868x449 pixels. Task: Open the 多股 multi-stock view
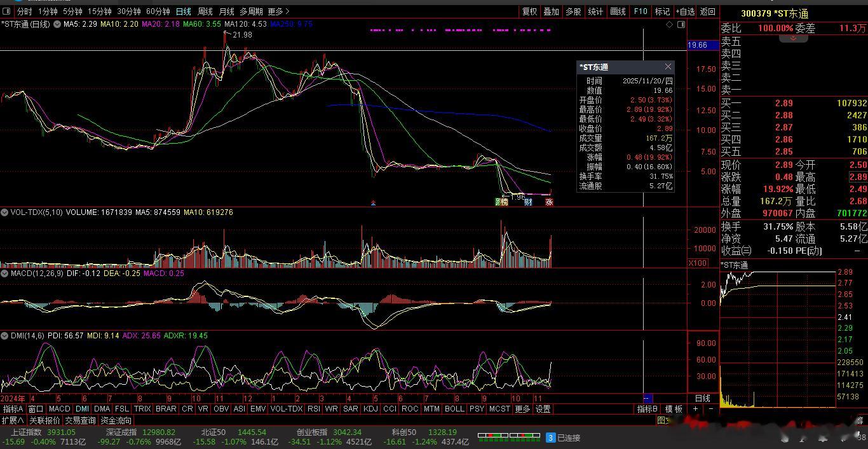tap(573, 11)
